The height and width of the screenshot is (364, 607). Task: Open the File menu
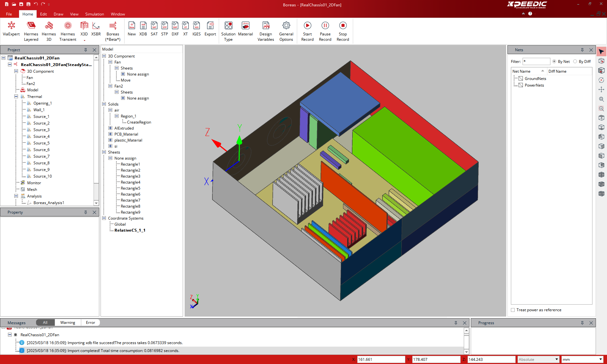point(9,14)
